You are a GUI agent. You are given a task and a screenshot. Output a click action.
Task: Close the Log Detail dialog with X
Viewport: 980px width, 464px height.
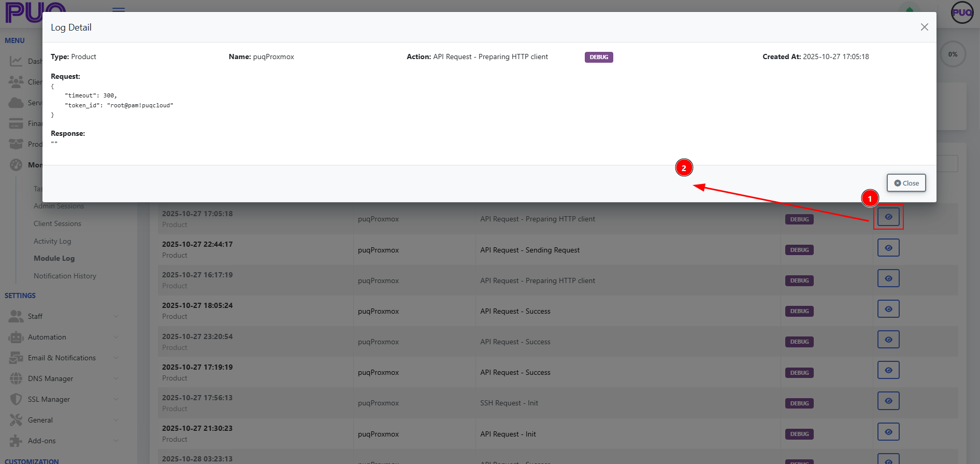(x=924, y=27)
